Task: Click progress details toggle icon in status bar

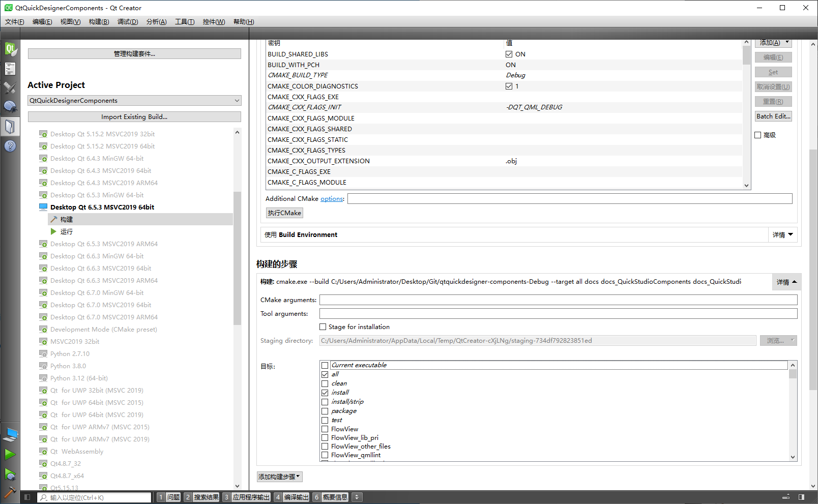Action: [x=786, y=497]
